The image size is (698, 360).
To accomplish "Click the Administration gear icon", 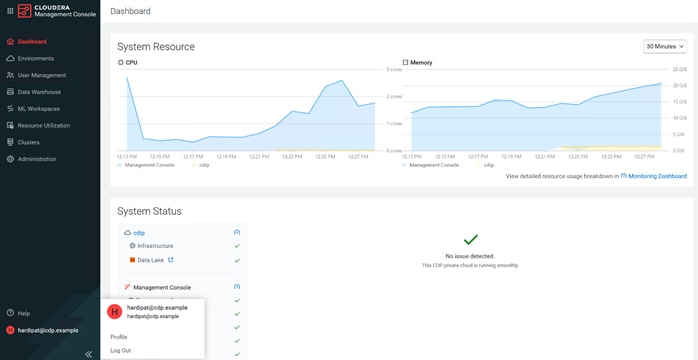I will (x=10, y=159).
